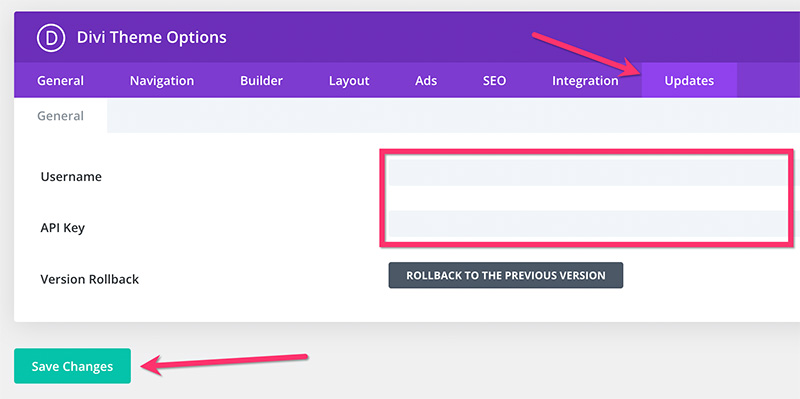800x399 pixels.
Task: Select the Updates tab
Action: click(x=689, y=80)
